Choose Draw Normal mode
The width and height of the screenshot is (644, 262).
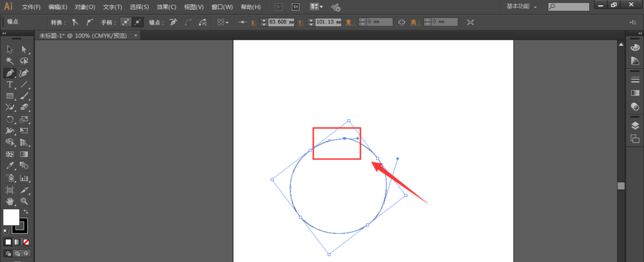point(8,253)
